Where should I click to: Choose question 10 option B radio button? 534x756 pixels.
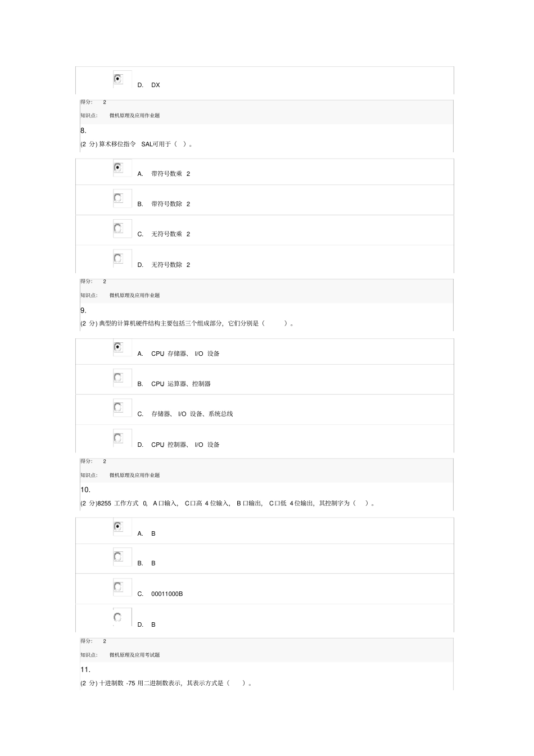click(x=117, y=556)
